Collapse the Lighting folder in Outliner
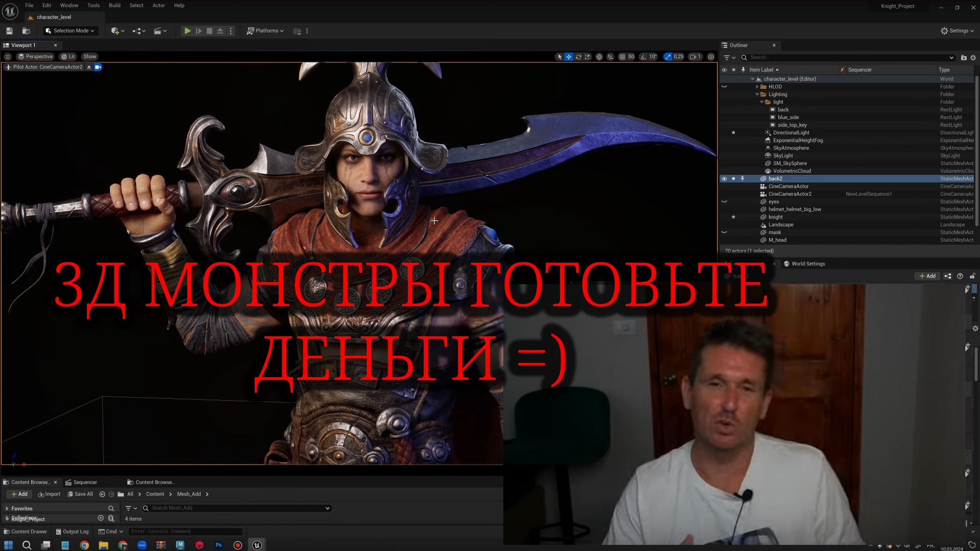 [x=758, y=95]
